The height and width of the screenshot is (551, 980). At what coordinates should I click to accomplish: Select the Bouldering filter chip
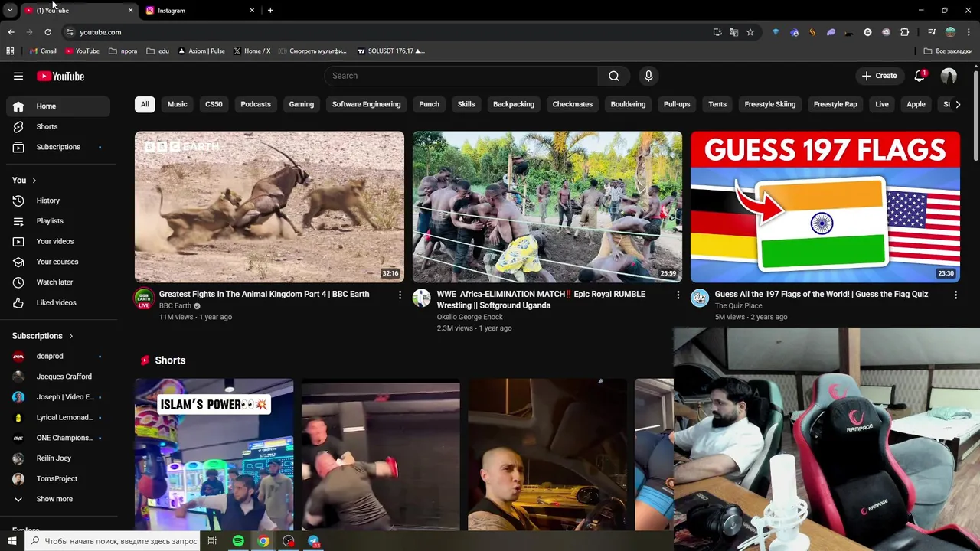point(628,104)
